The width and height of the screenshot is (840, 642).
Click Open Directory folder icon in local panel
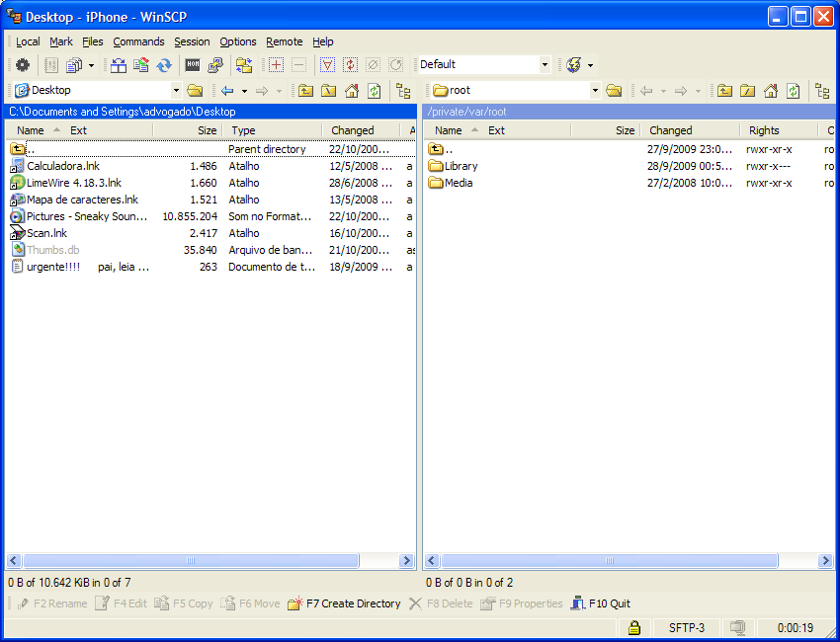(195, 91)
